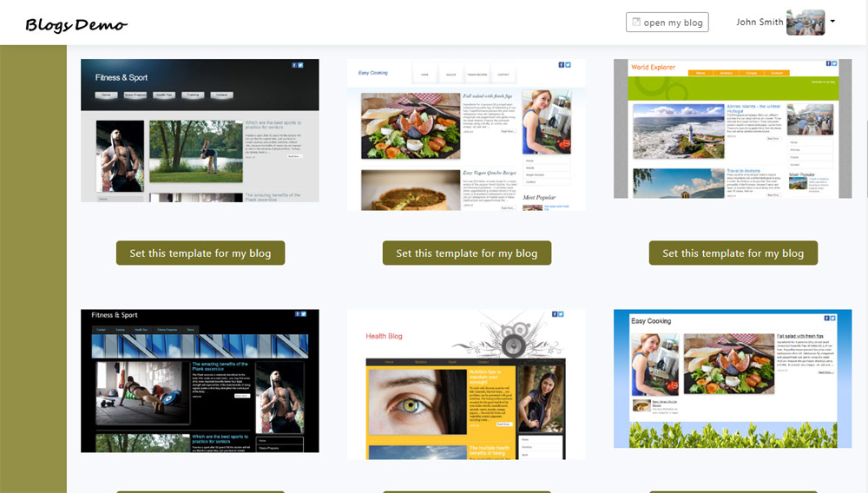Click Facebook icon in Health Blog template preview

[554, 315]
